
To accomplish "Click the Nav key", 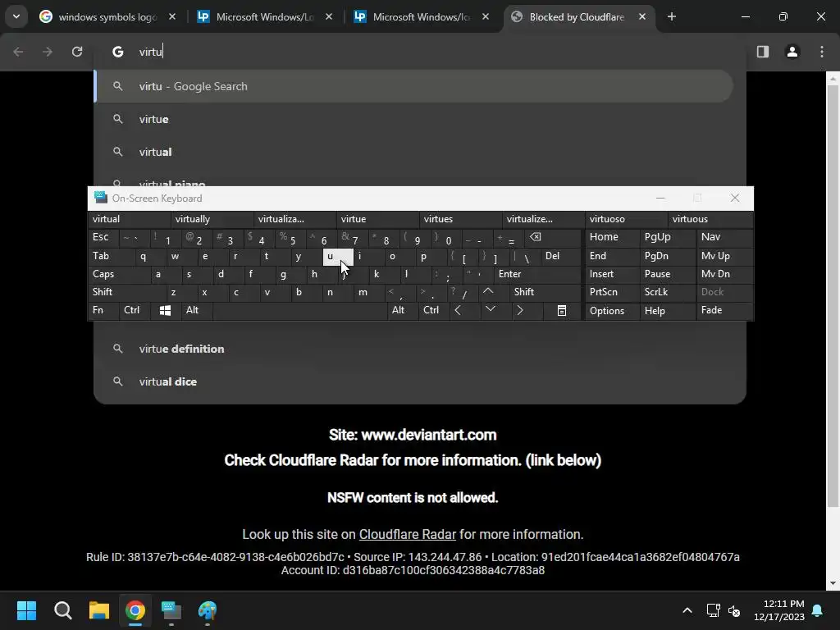I will (725, 237).
